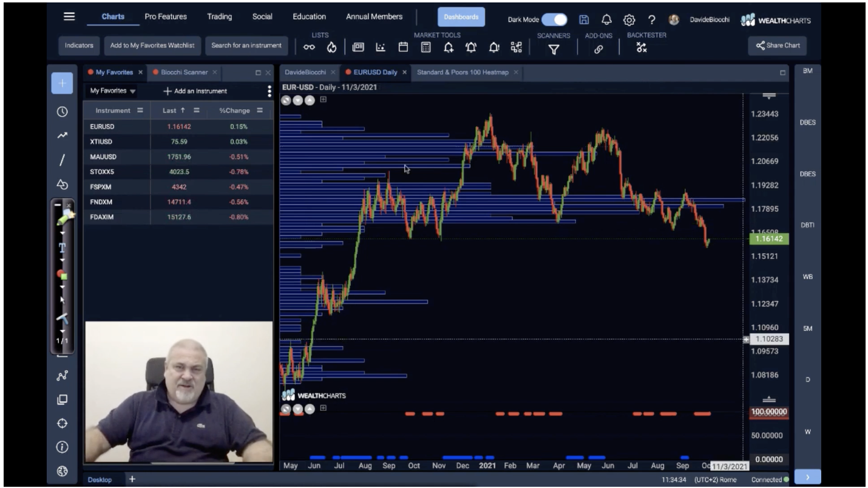Click Share Chart button

point(778,46)
